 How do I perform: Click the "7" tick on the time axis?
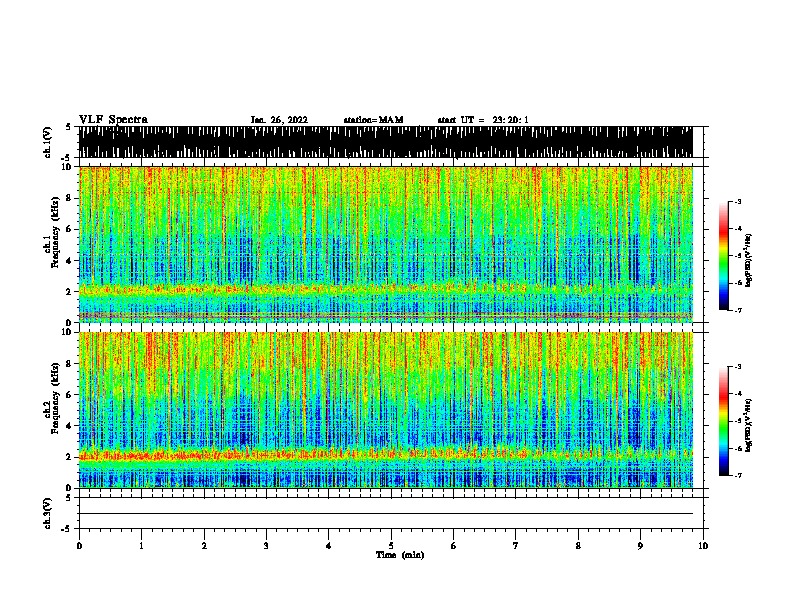point(516,545)
